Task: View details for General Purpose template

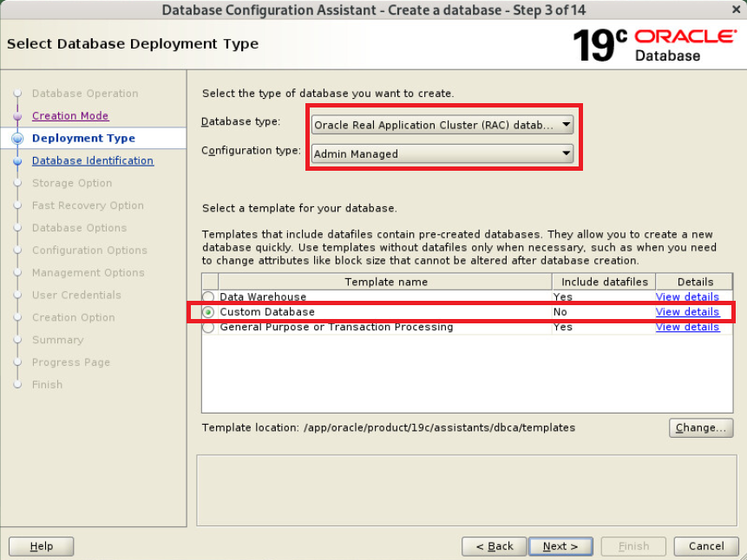Action: pyautogui.click(x=687, y=327)
